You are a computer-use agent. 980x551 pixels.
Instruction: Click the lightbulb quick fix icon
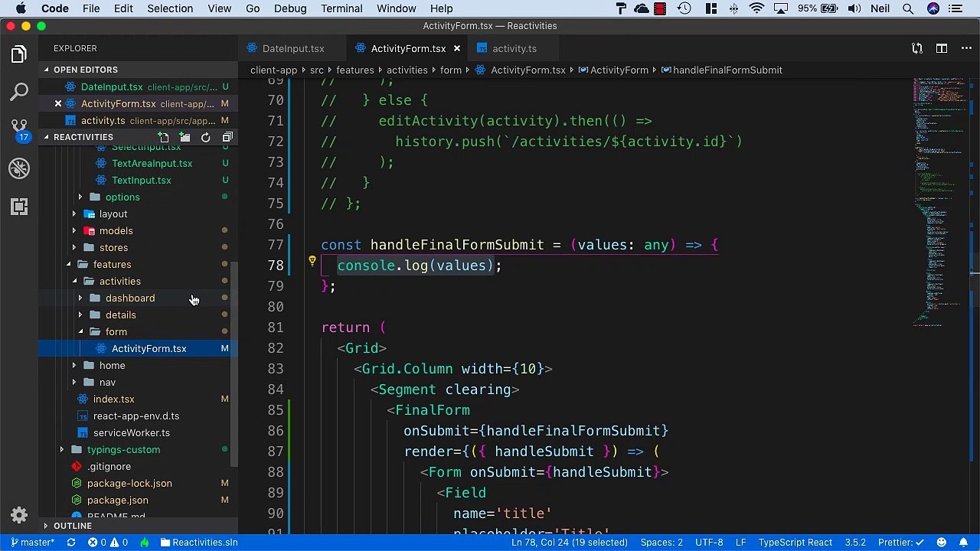pyautogui.click(x=312, y=262)
